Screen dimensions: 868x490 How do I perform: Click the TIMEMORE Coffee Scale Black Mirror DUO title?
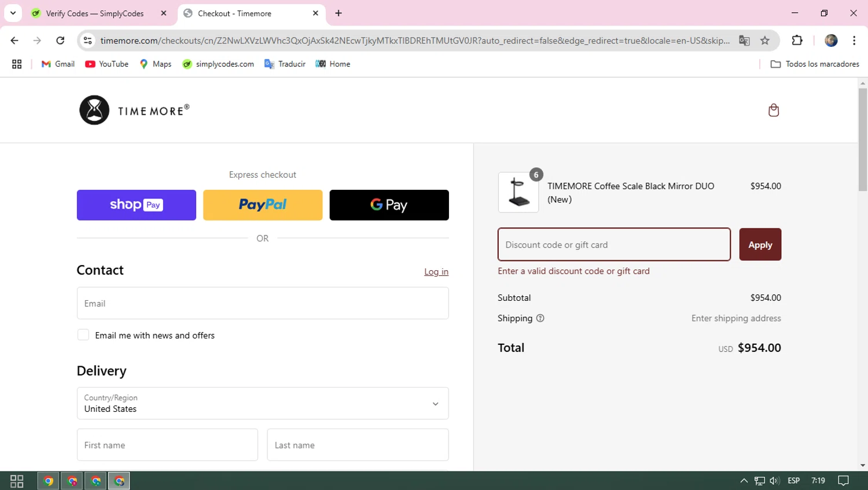tap(631, 193)
